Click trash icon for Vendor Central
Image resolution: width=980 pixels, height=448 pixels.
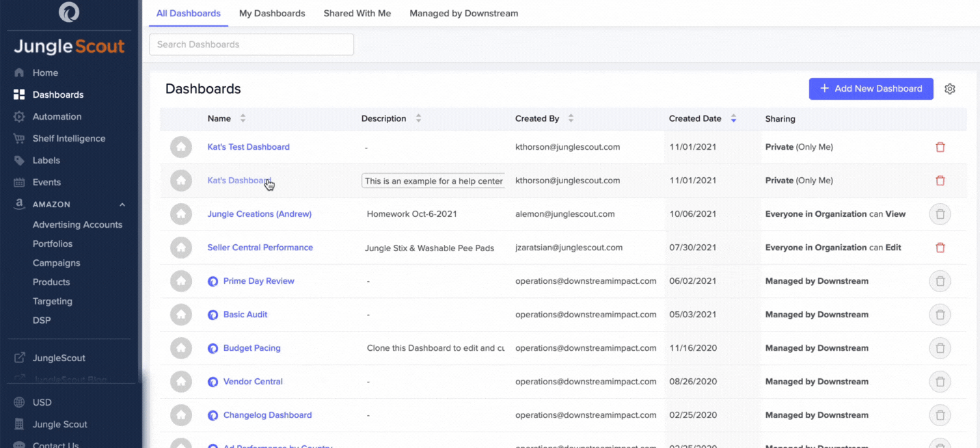click(x=940, y=382)
